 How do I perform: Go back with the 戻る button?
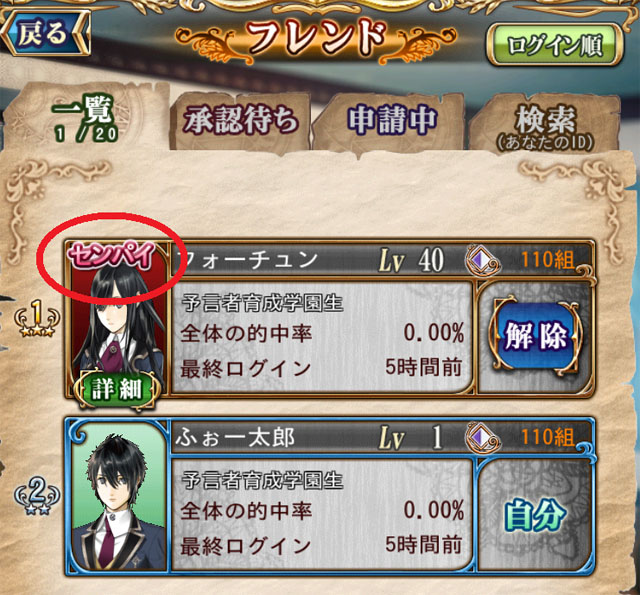[46, 33]
